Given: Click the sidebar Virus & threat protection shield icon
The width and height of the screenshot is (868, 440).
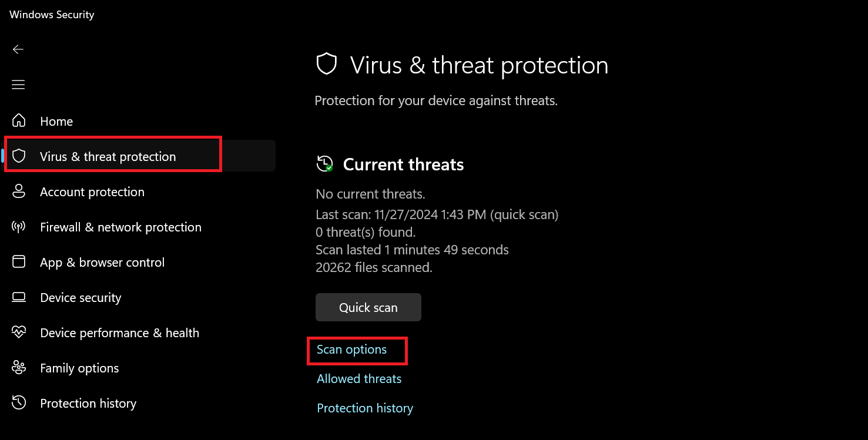Looking at the screenshot, I should (19, 156).
